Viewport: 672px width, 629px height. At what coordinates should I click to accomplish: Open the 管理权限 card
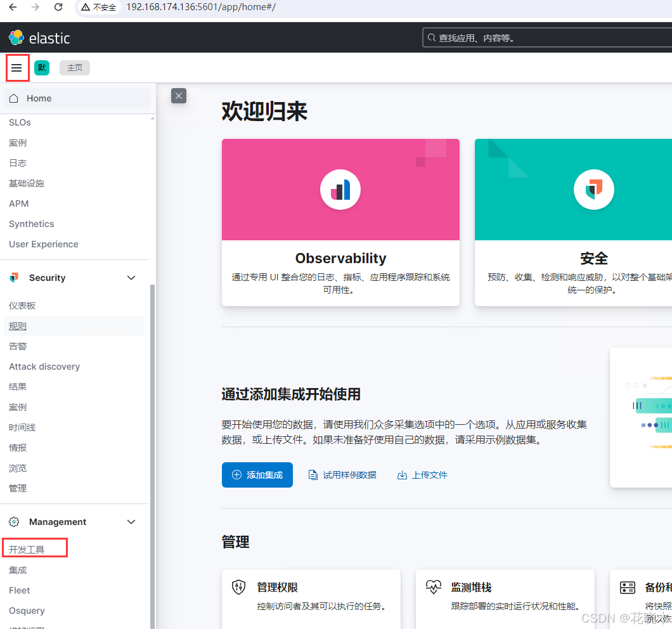coord(311,599)
